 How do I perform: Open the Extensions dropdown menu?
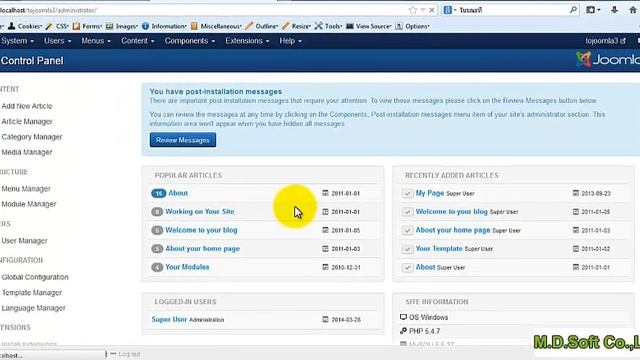pos(247,41)
